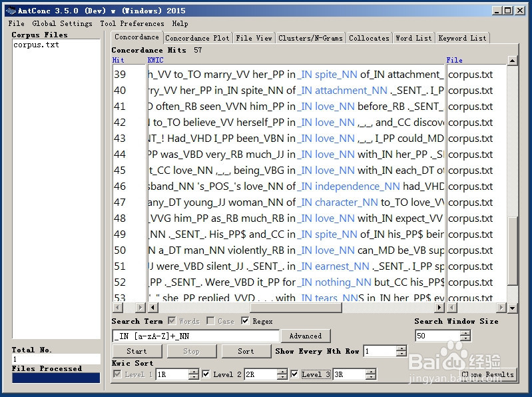The image size is (532, 397).
Task: Switch to the File View tab
Action: [254, 38]
